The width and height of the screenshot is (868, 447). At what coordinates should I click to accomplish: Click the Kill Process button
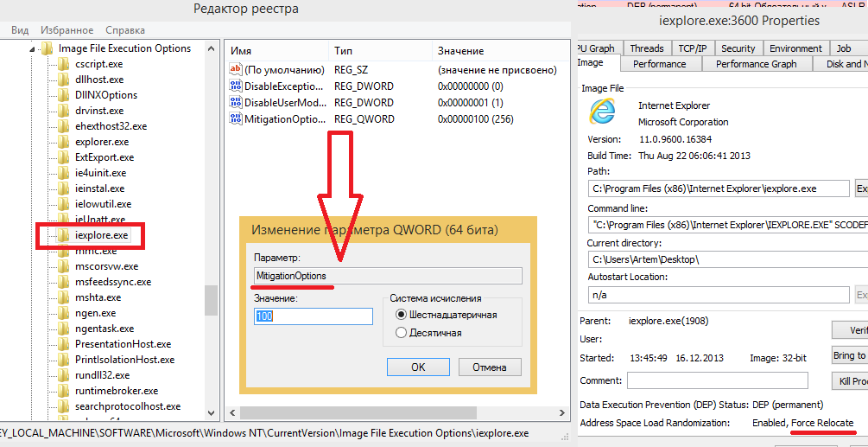[x=850, y=381]
